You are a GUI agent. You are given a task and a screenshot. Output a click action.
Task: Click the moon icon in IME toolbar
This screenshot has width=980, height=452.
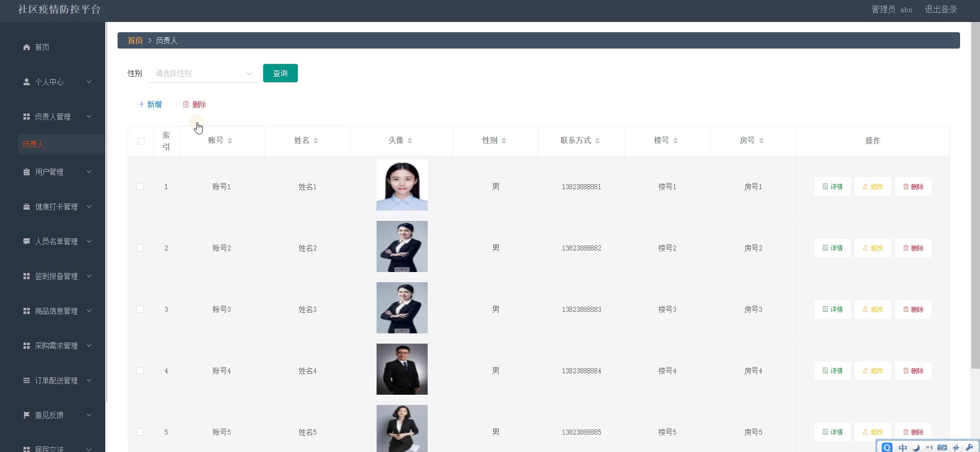tap(916, 447)
